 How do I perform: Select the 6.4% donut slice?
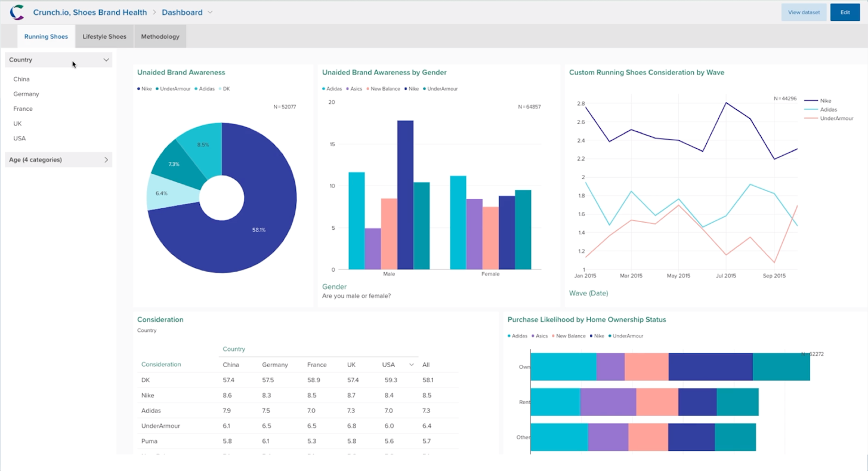(x=162, y=193)
